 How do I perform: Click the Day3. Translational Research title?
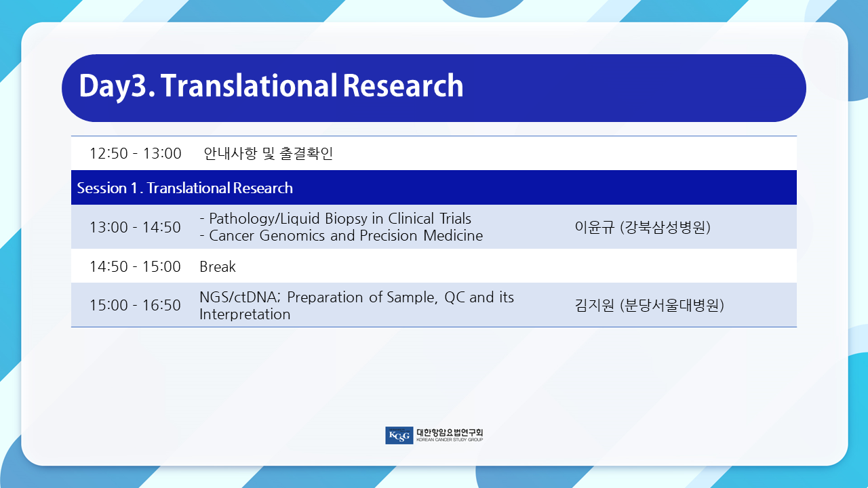[271, 87]
